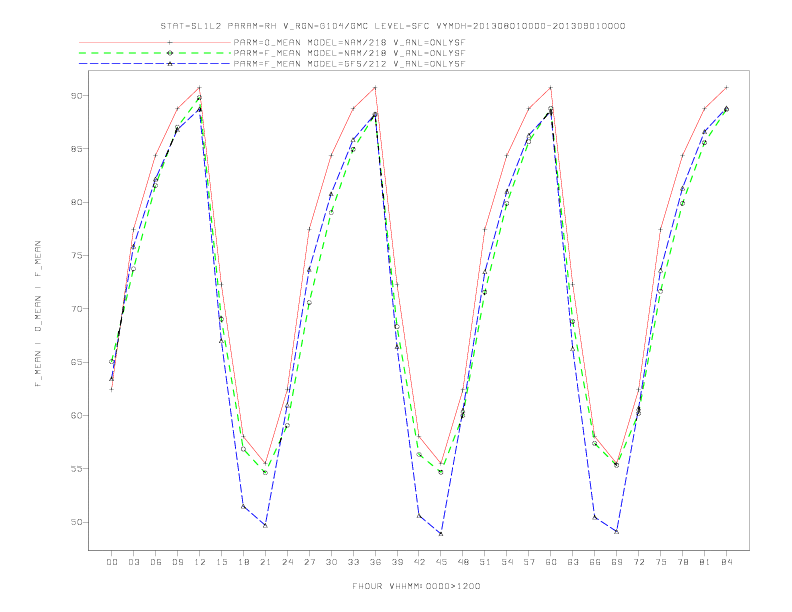Screen dimensions: 792x612
Task: Click the x-axis tick label 09
Action: pos(177,562)
